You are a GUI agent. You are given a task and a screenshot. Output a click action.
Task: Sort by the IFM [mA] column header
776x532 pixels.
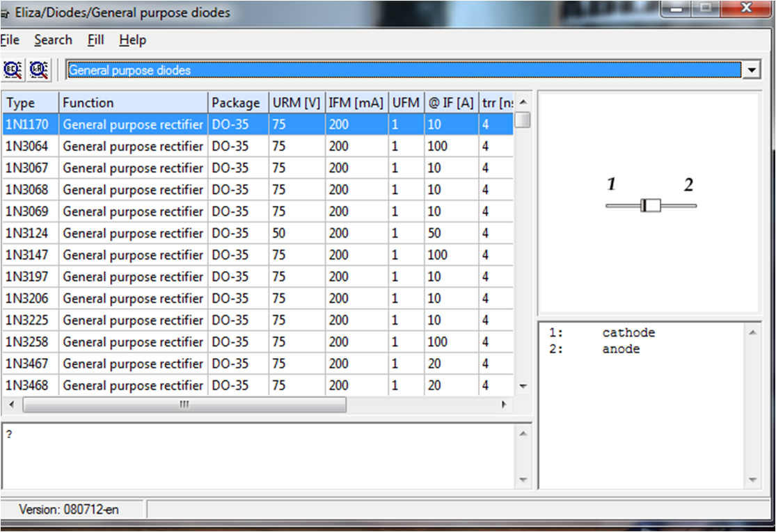[x=357, y=103]
